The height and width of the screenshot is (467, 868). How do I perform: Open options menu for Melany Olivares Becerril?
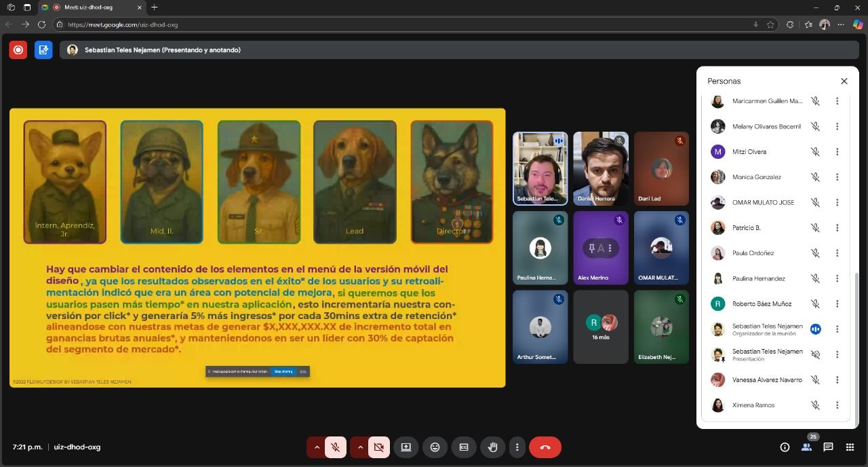point(837,126)
